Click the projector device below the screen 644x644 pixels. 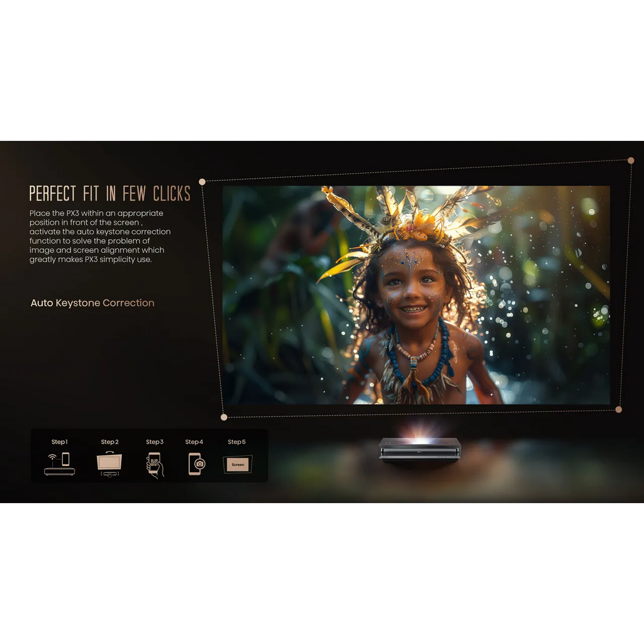click(419, 449)
